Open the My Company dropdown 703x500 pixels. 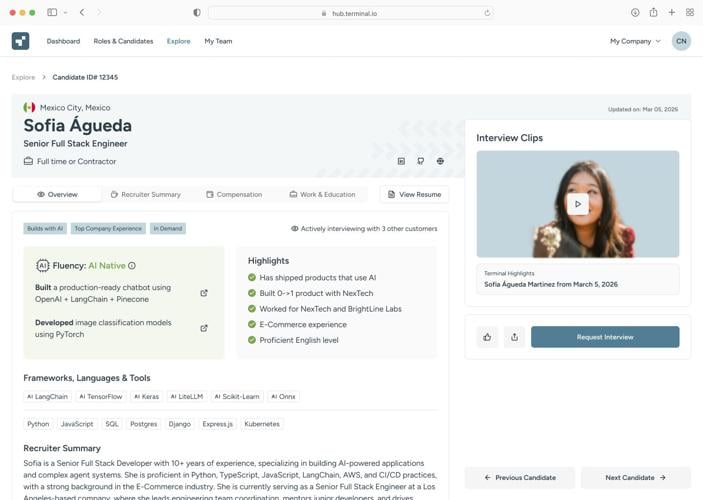pyautogui.click(x=635, y=41)
